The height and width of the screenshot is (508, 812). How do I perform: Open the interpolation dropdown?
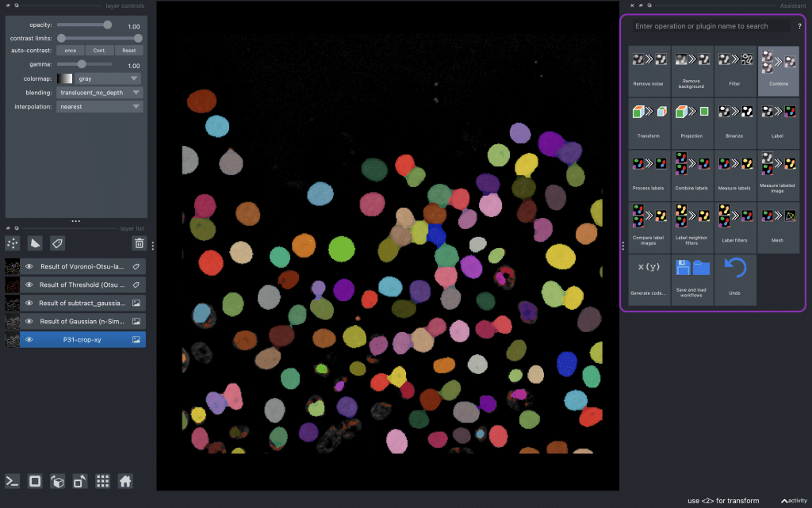coord(99,106)
